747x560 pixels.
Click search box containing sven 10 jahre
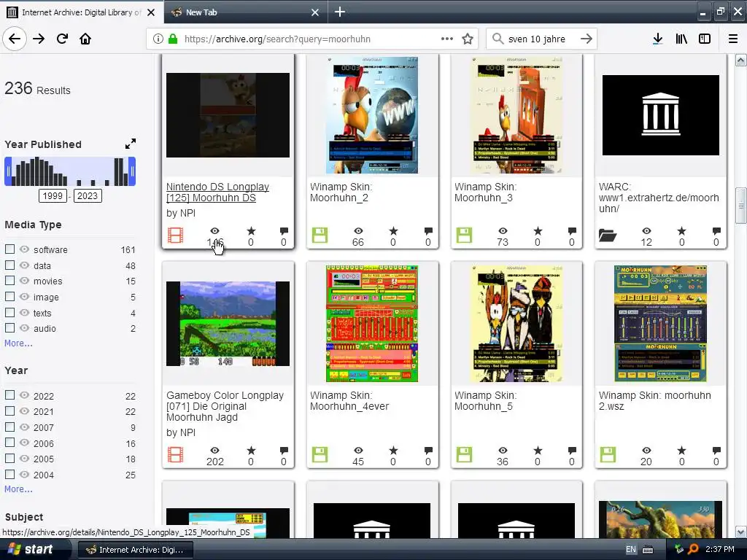click(x=541, y=39)
